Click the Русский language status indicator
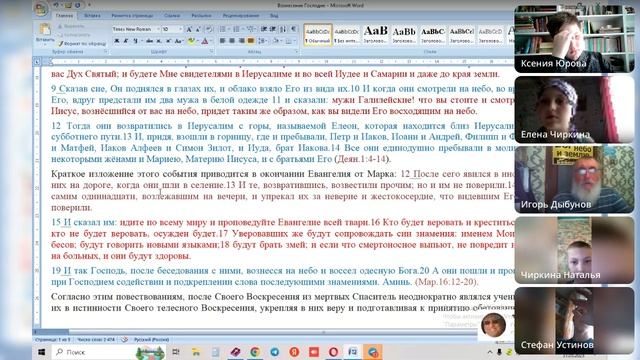 [x=151, y=340]
